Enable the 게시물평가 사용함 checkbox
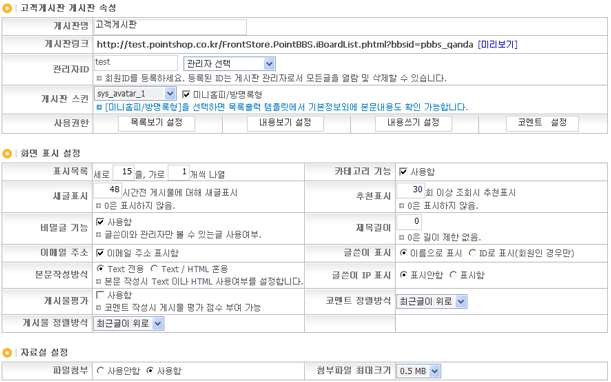The height and width of the screenshot is (382, 611). point(100,295)
